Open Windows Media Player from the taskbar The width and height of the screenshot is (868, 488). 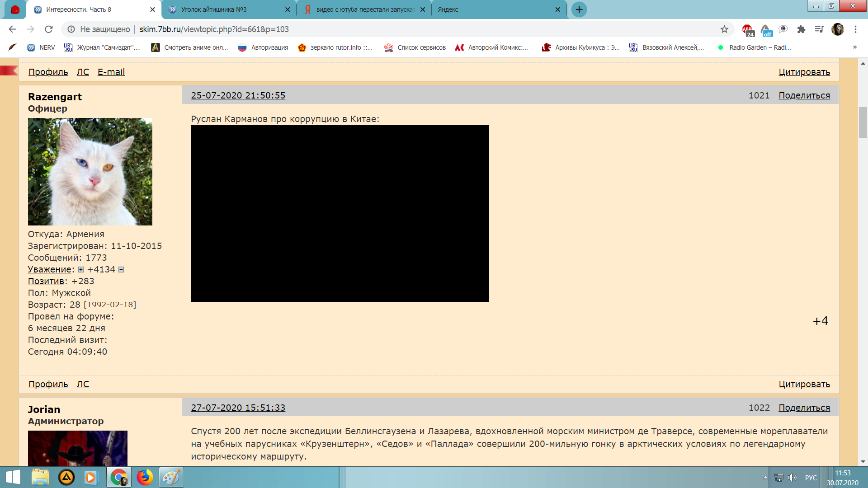point(90,477)
